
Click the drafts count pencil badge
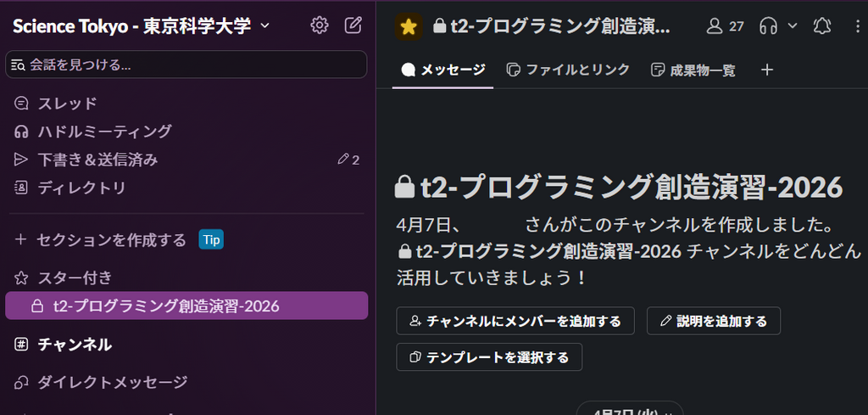[348, 160]
